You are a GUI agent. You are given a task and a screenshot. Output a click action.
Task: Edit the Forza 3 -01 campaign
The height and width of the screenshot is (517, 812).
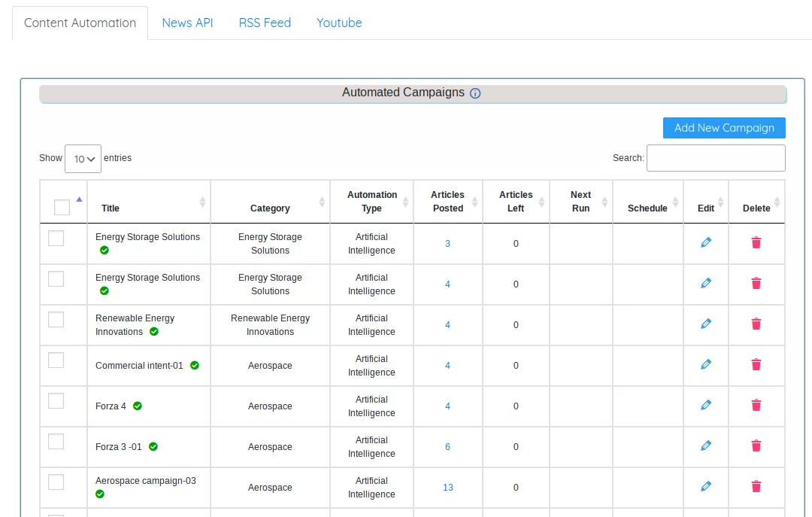tap(706, 446)
